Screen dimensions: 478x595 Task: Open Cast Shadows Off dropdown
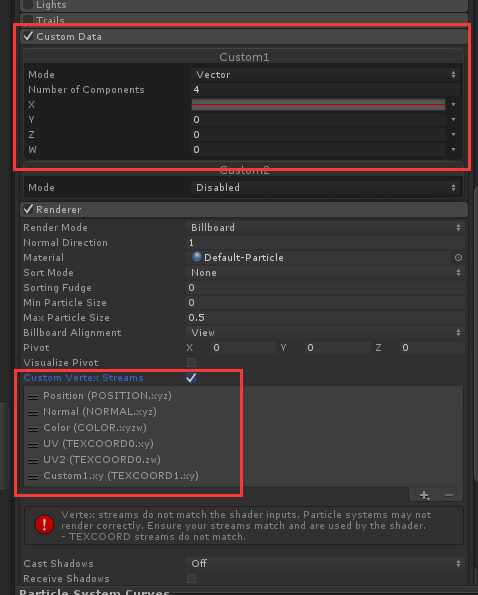pyautogui.click(x=325, y=564)
